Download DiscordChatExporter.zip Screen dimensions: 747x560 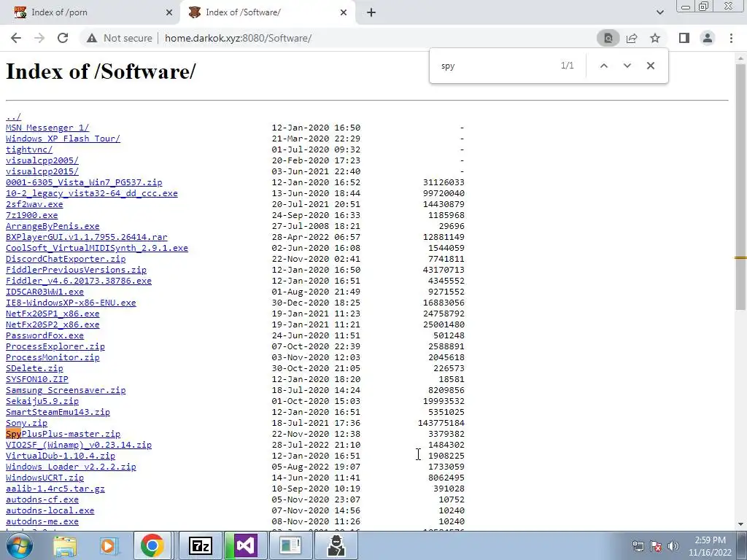pyautogui.click(x=66, y=259)
